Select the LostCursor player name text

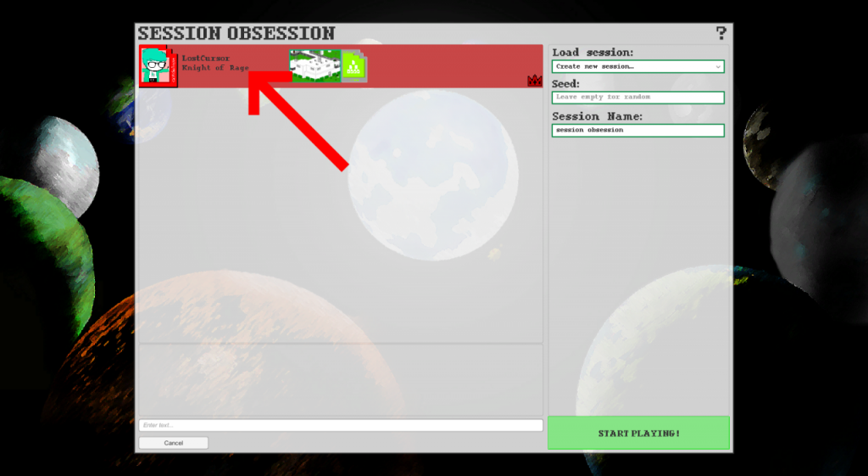[x=206, y=58]
